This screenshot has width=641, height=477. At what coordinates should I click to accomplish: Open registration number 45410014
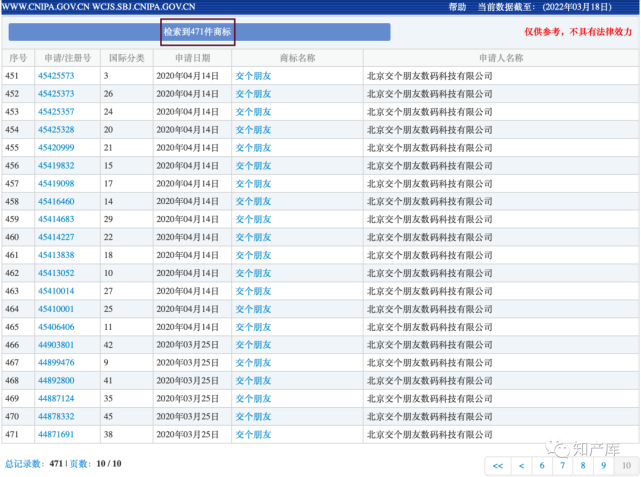tap(56, 291)
